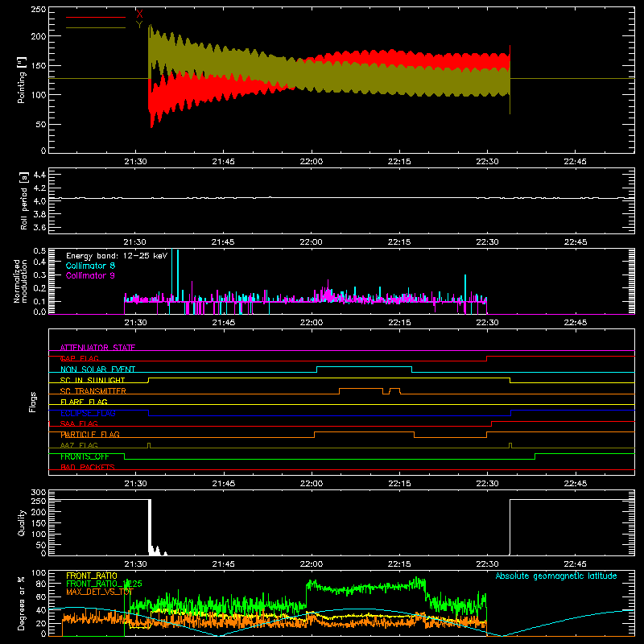The width and height of the screenshot is (644, 644).
Task: Click the magenta "Collimator 9" legend entry
Action: tap(90, 275)
